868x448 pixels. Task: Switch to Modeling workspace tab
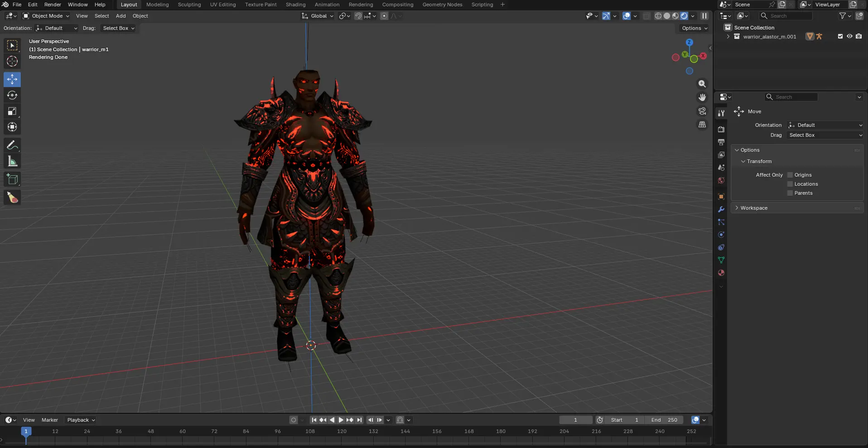pyautogui.click(x=157, y=5)
